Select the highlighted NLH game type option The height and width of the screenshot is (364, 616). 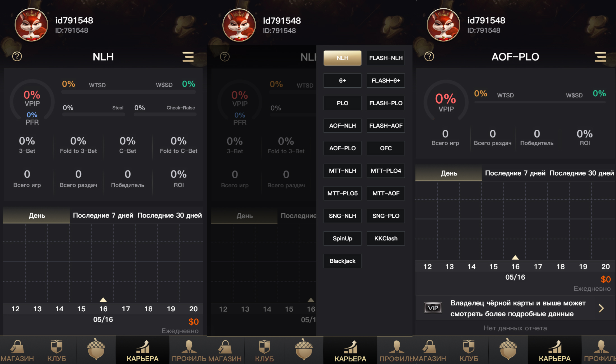tap(342, 58)
